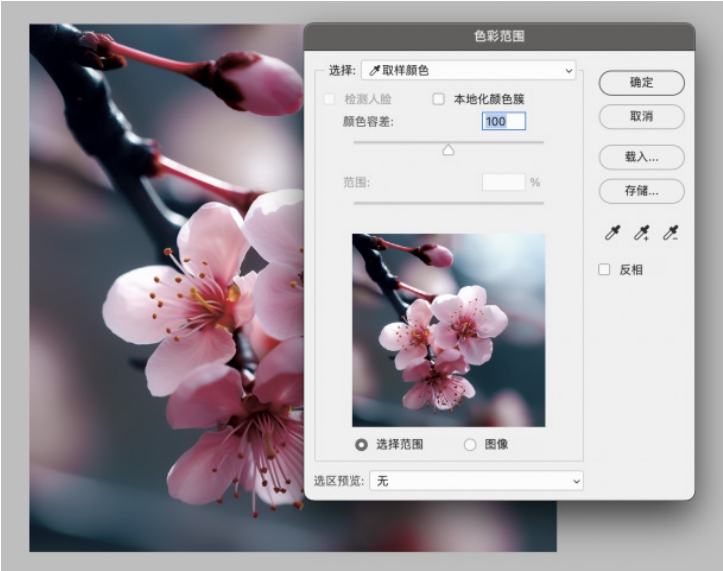Enable the 本地化颜色簇 checkbox
Screen dimensions: 723x571
click(x=439, y=99)
